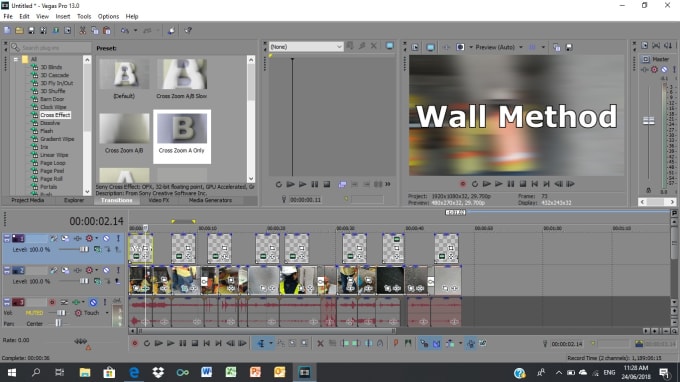Open the Dropbox icon on the taskbar
This screenshot has height=382, width=680.
[x=158, y=372]
